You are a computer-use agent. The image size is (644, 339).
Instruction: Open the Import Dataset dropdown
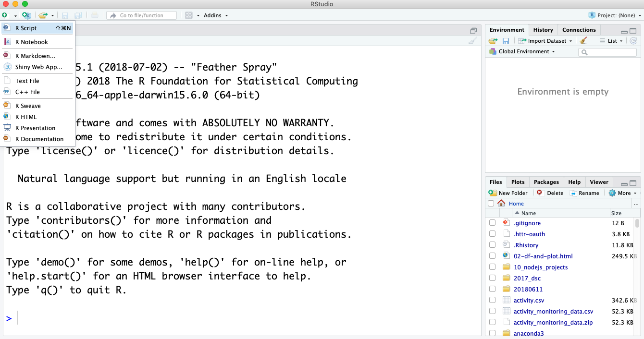pyautogui.click(x=545, y=41)
